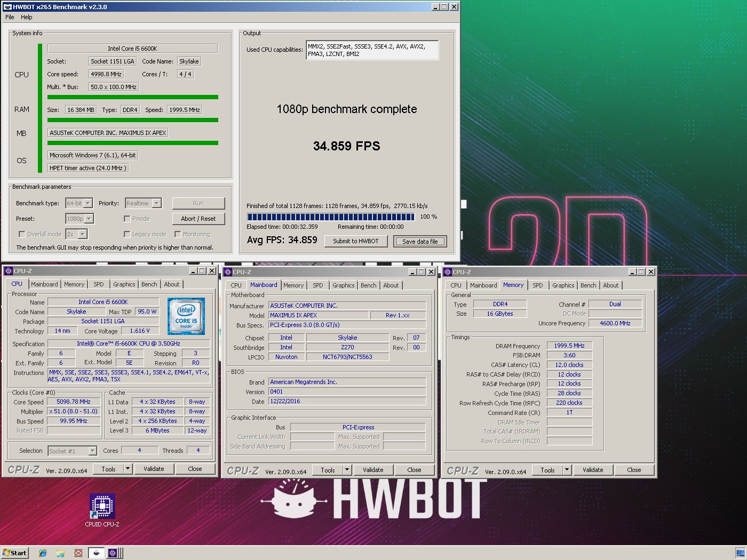The height and width of the screenshot is (560, 747).
Task: Open Bench tab in Memory window
Action: [x=589, y=285]
